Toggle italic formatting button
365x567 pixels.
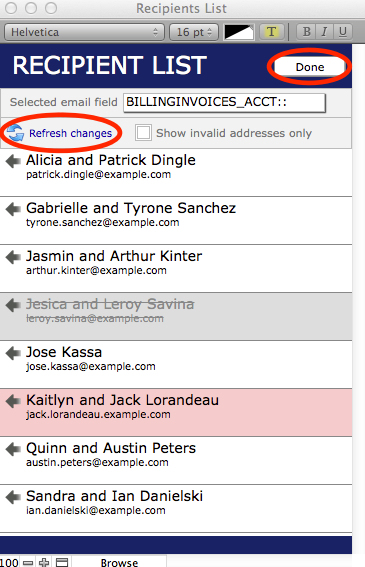[324, 32]
